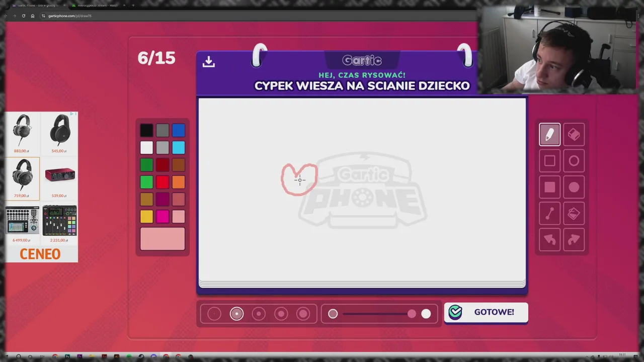Choose the smallest brush size
The width and height of the screenshot is (644, 362).
214,314
